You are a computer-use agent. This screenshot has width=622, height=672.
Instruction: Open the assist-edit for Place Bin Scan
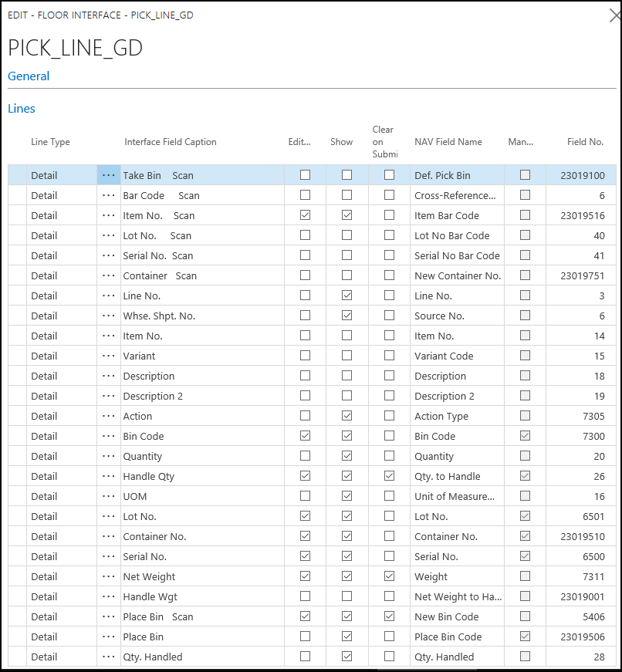tap(107, 616)
